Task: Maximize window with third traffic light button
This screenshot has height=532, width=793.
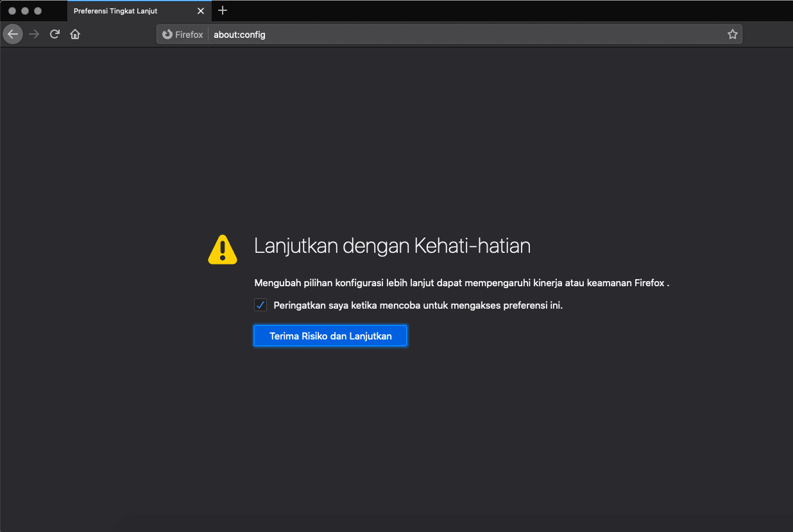Action: (x=38, y=11)
